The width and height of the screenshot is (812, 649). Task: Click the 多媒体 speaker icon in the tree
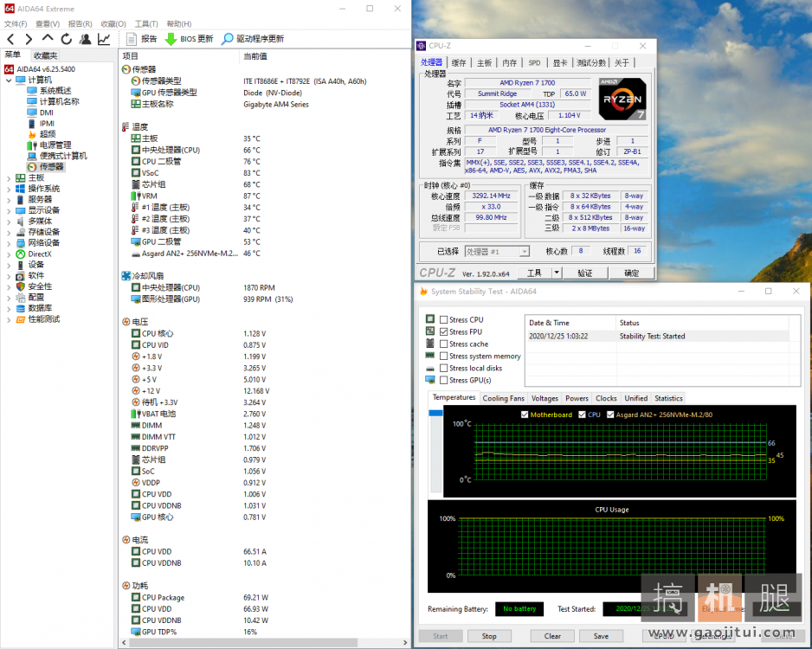(21, 221)
